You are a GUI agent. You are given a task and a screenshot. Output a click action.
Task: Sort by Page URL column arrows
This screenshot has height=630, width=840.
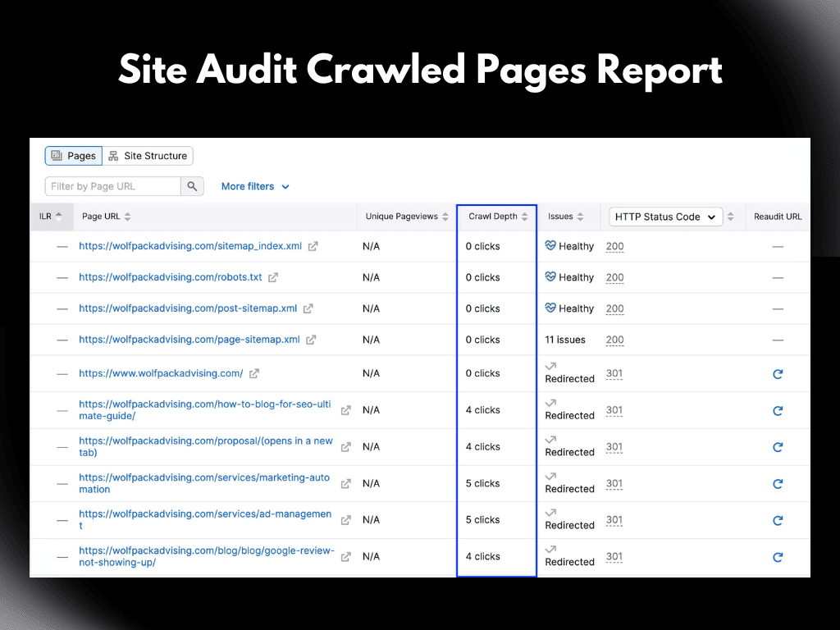pyautogui.click(x=127, y=217)
